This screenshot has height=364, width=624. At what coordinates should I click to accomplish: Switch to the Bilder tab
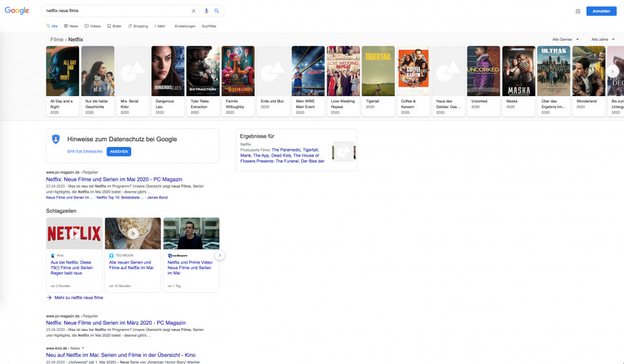click(114, 26)
